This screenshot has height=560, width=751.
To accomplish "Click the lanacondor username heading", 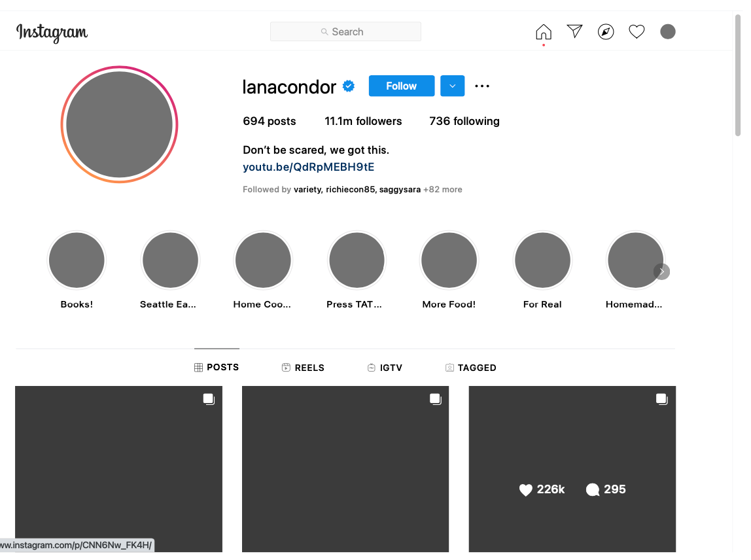I will (289, 87).
